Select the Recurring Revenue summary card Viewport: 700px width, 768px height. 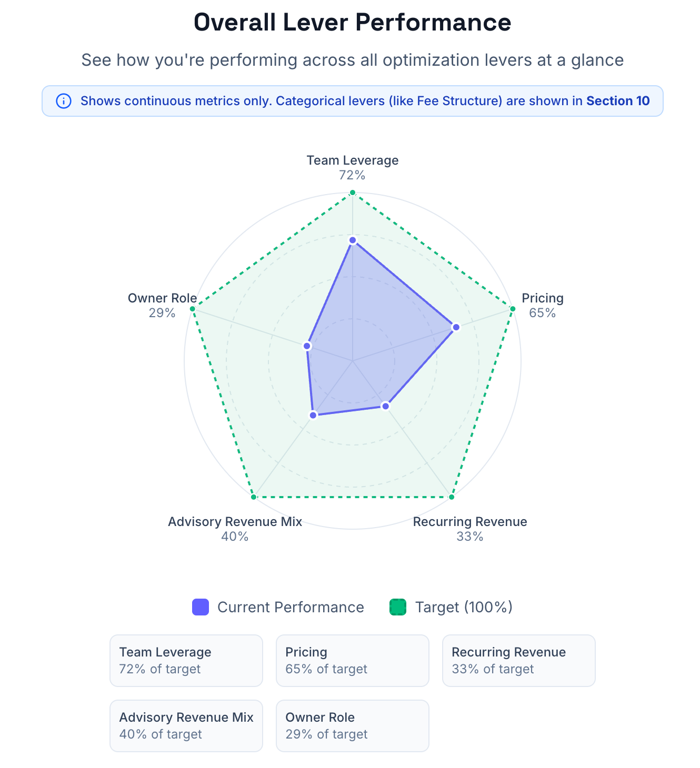(x=518, y=660)
